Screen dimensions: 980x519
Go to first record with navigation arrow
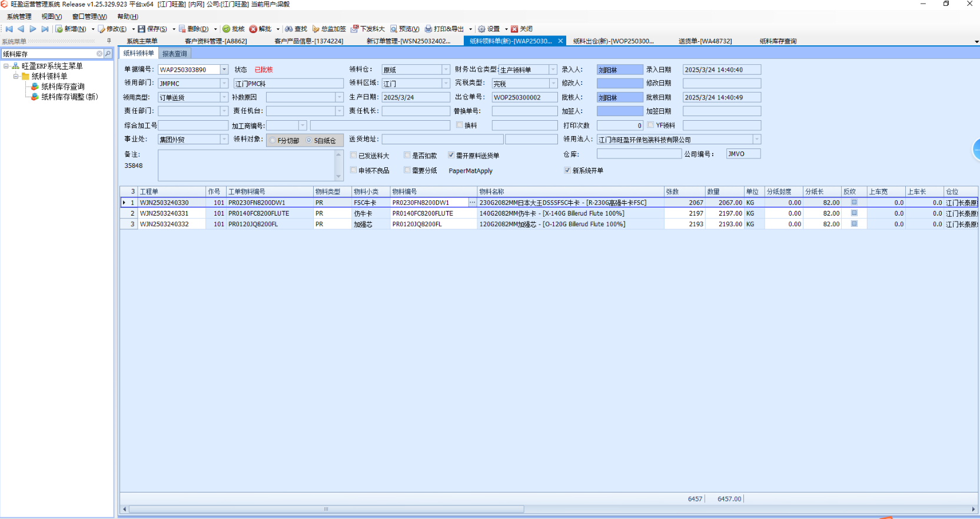pos(9,29)
